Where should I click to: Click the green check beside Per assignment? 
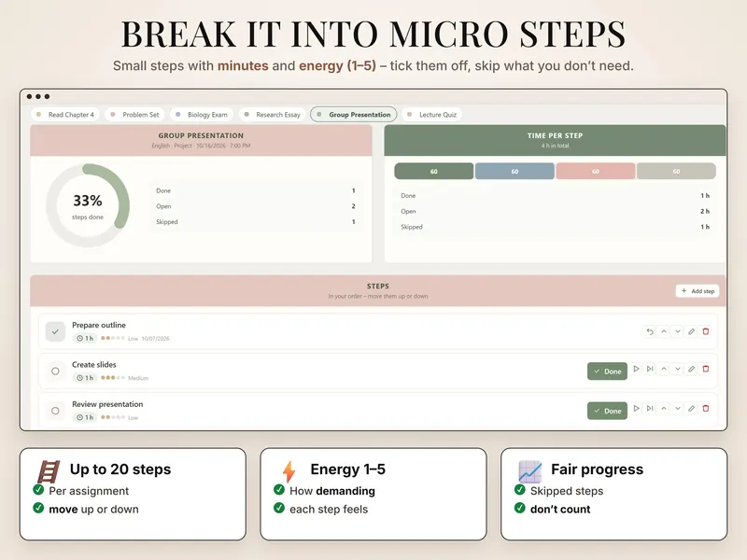click(x=38, y=489)
